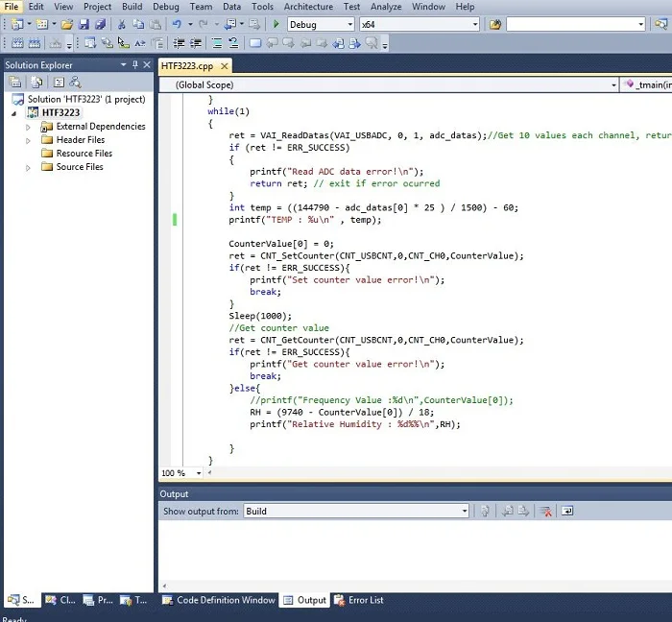Click the Open File folder icon
This screenshot has height=622, width=672.
(67, 24)
